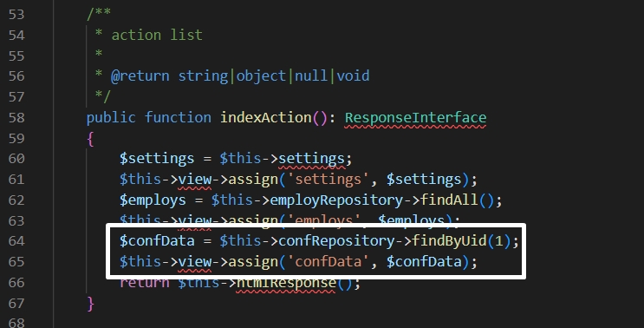Click $employs variable starting line 62
The height and width of the screenshot is (328, 644).
pyautogui.click(x=153, y=200)
